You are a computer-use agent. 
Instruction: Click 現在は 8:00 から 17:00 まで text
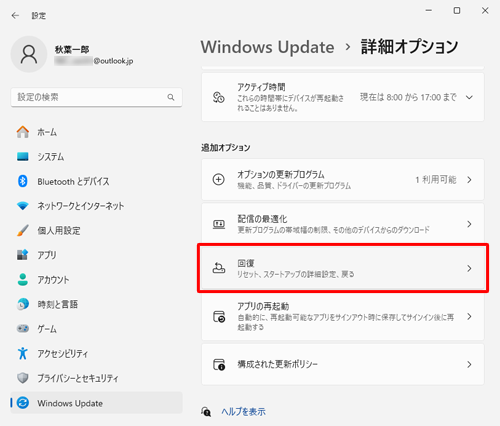408,97
